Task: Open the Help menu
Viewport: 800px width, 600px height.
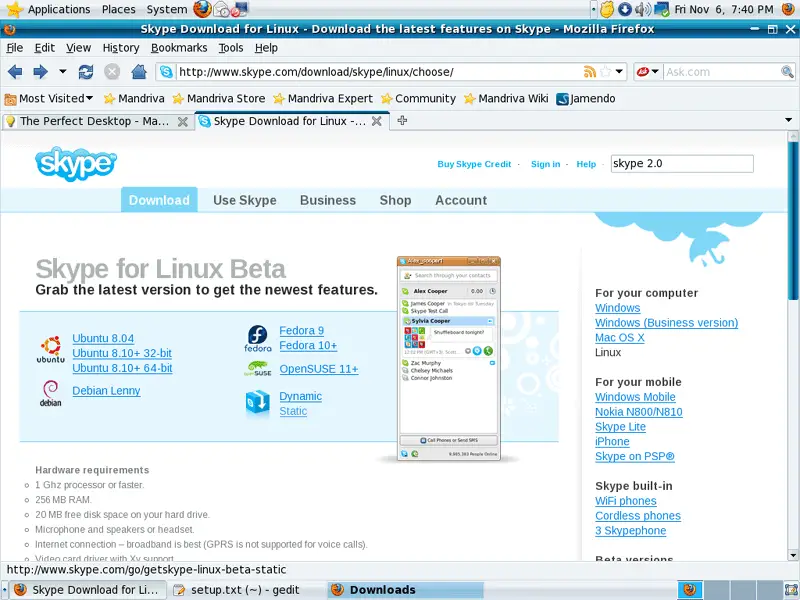Action: coord(266,48)
